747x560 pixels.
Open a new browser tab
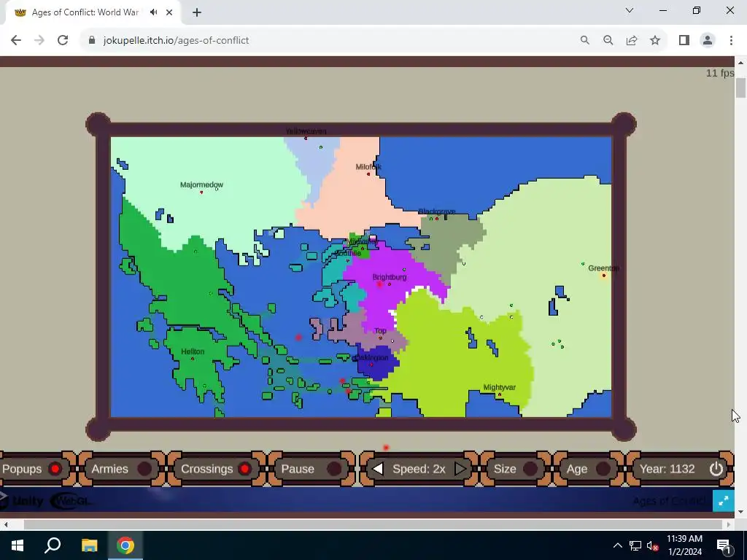[197, 12]
